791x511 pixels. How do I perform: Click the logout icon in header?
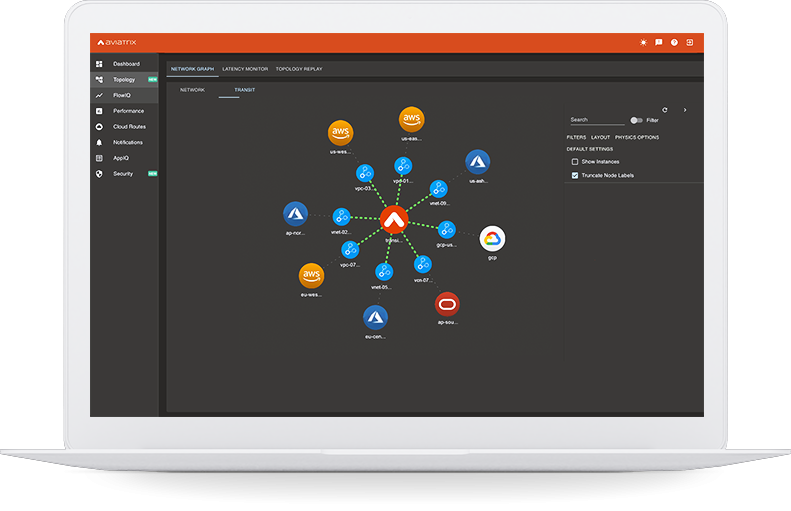pyautogui.click(x=690, y=42)
